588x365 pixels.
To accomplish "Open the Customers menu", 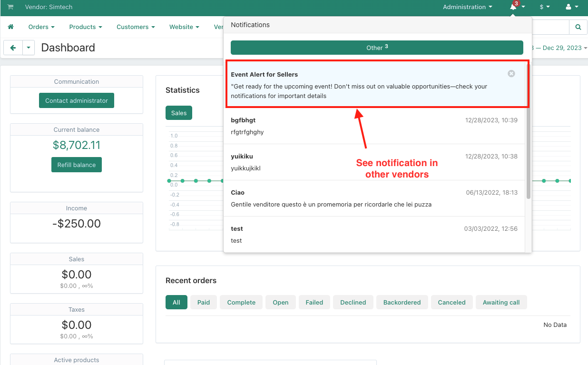I will [x=136, y=27].
